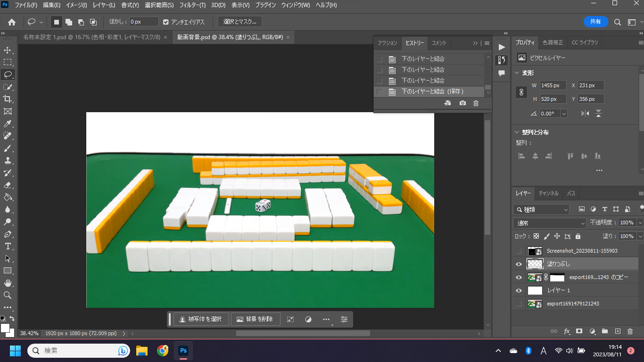Hide the レイヤー 1 layer
Viewport: 644px width, 362px height.
pos(519,290)
